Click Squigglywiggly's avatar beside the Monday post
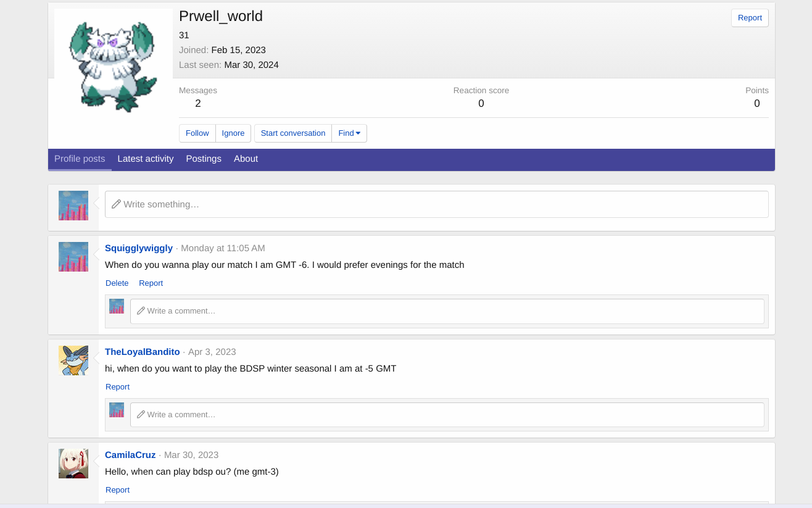Screen dimensions: 812x508 73,257
